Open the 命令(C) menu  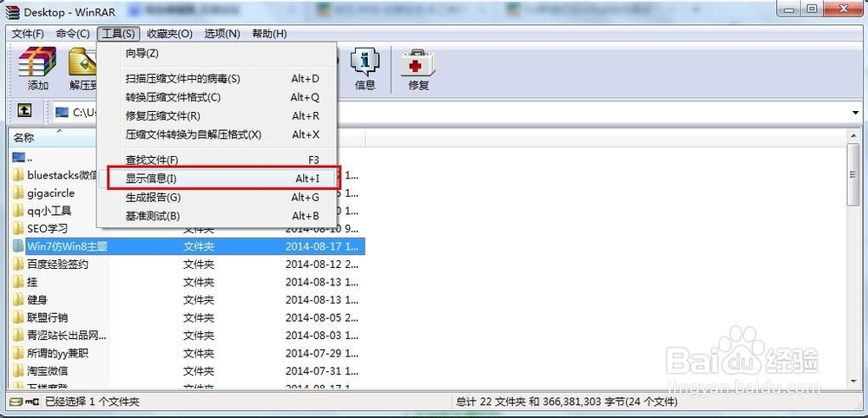pos(73,34)
